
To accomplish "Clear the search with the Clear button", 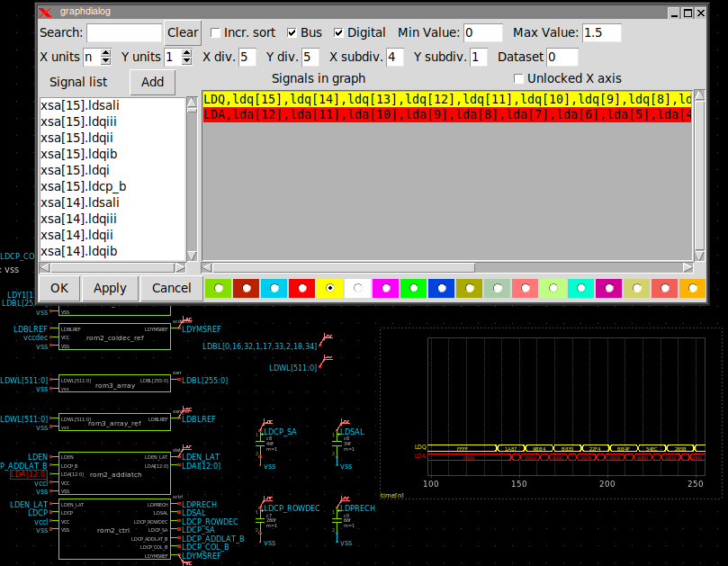I will pyautogui.click(x=183, y=32).
